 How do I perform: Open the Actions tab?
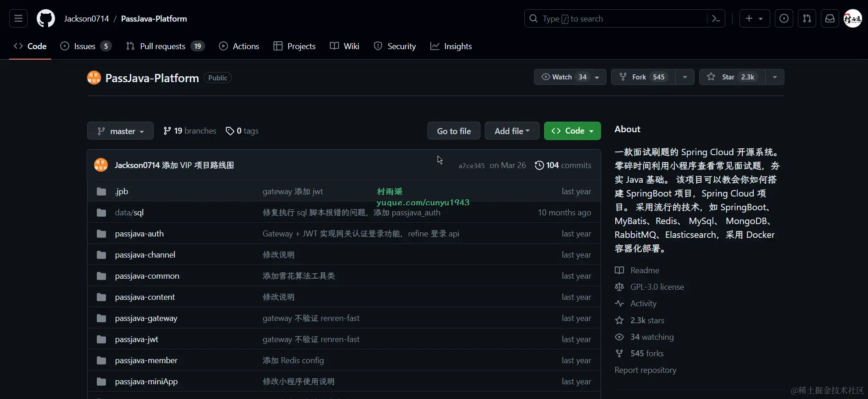(x=239, y=46)
